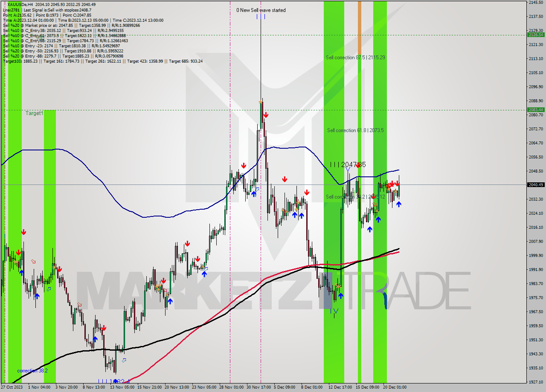Click the green price tag 2126.54

coord(536,35)
